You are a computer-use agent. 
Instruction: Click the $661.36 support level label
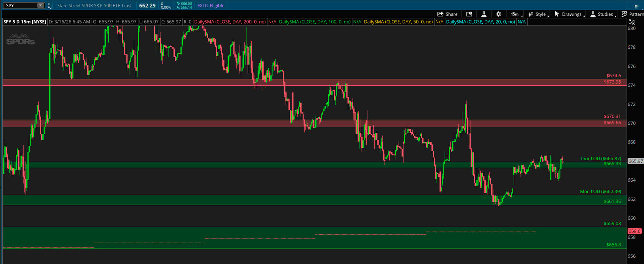tap(612, 201)
